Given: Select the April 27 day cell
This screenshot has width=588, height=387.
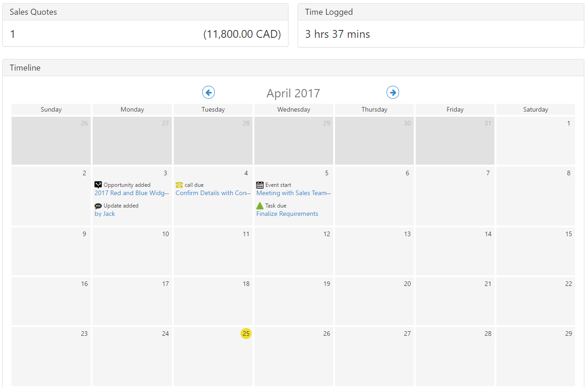Looking at the screenshot, I should point(374,357).
